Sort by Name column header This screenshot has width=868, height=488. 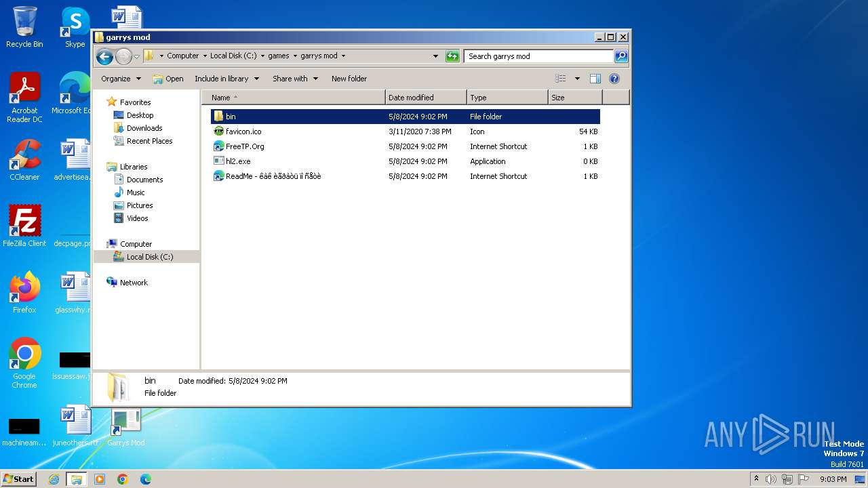[x=293, y=98]
